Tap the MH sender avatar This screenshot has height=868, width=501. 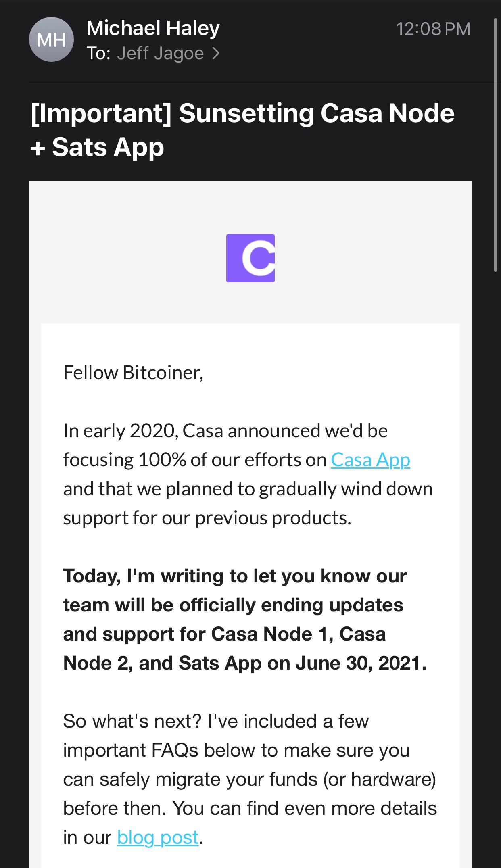(51, 40)
